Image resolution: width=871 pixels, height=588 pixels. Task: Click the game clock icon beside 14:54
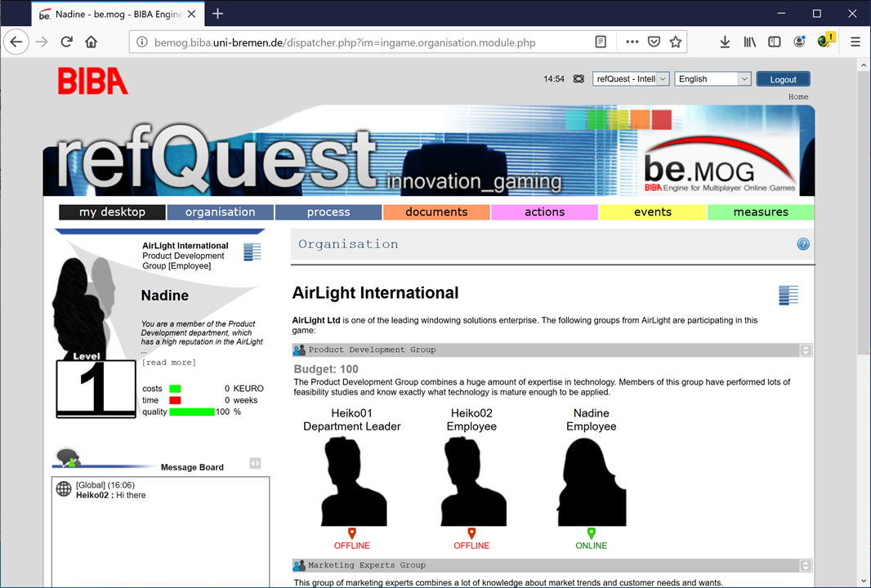[x=578, y=79]
